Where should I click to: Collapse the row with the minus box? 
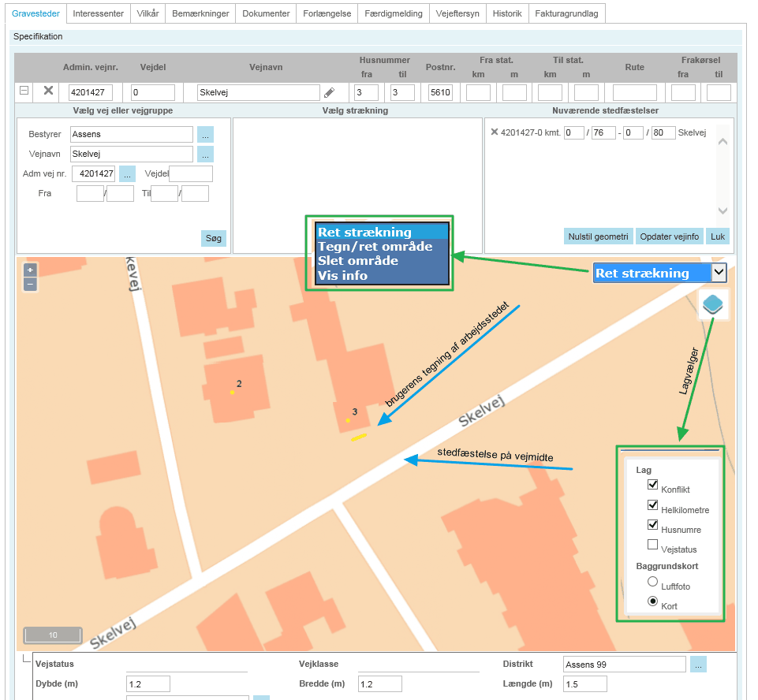[x=24, y=91]
